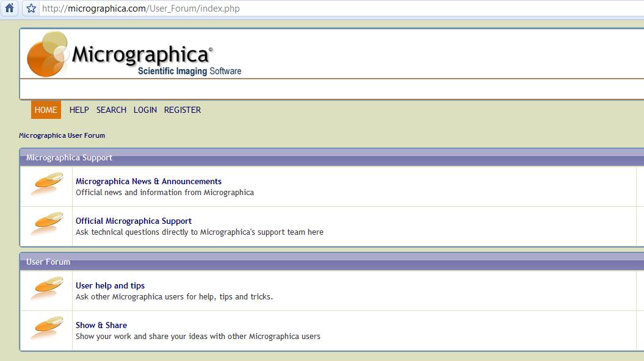The image size is (644, 361).
Task: Open User help and tips forum
Action: [110, 285]
